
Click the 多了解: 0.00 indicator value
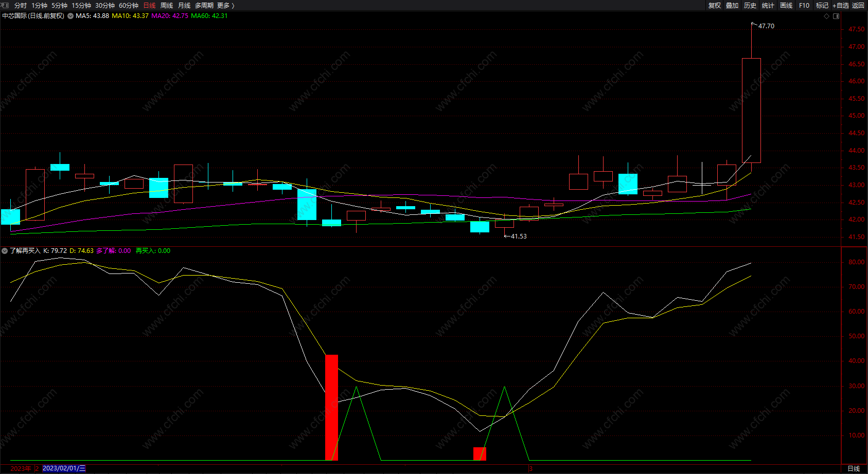click(114, 251)
